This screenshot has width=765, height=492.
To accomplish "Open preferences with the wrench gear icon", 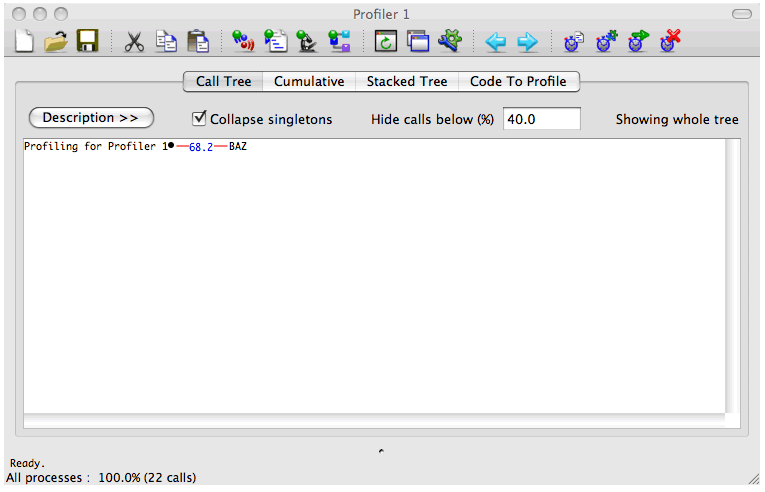I will click(x=450, y=41).
